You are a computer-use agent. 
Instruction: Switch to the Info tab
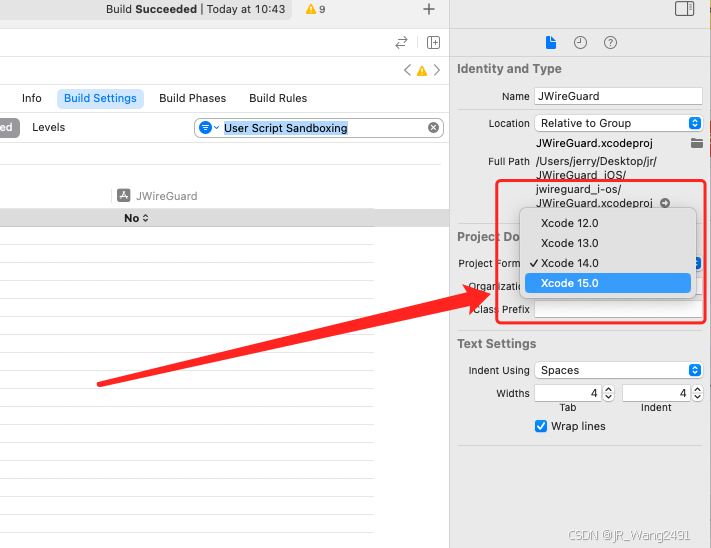point(32,98)
